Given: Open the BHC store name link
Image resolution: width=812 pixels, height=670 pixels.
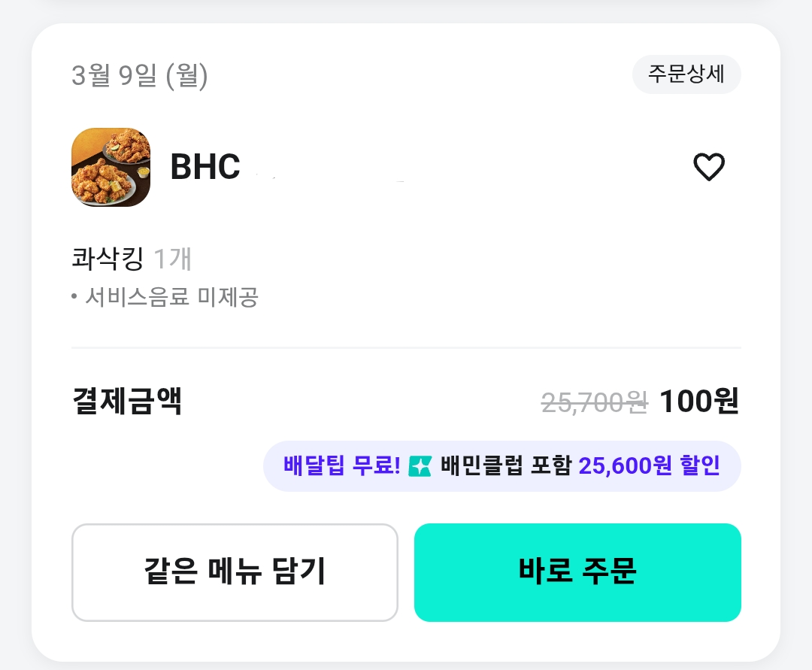Looking at the screenshot, I should (x=205, y=167).
